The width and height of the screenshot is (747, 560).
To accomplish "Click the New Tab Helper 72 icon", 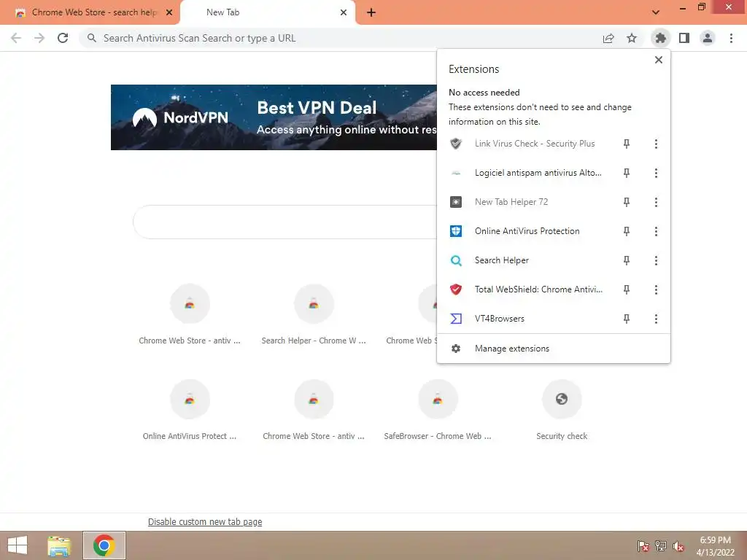I will [x=456, y=202].
